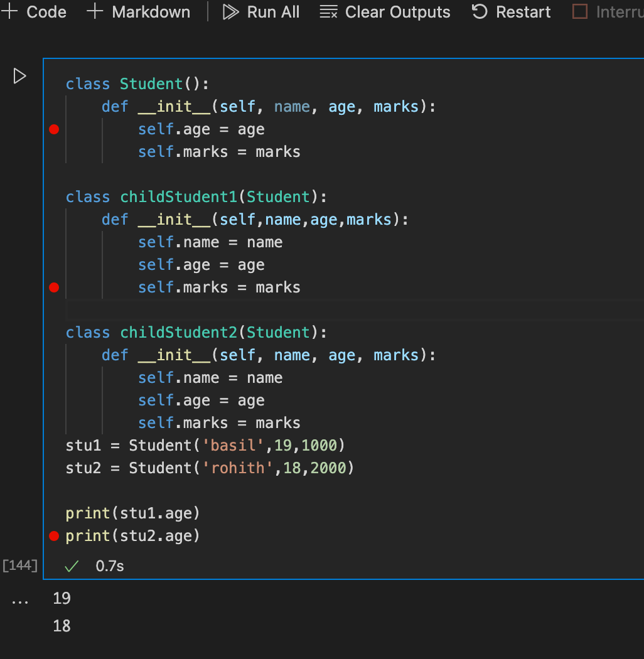Click Markdown in the notebook toolbar
This screenshot has width=644, height=659.
[x=151, y=11]
